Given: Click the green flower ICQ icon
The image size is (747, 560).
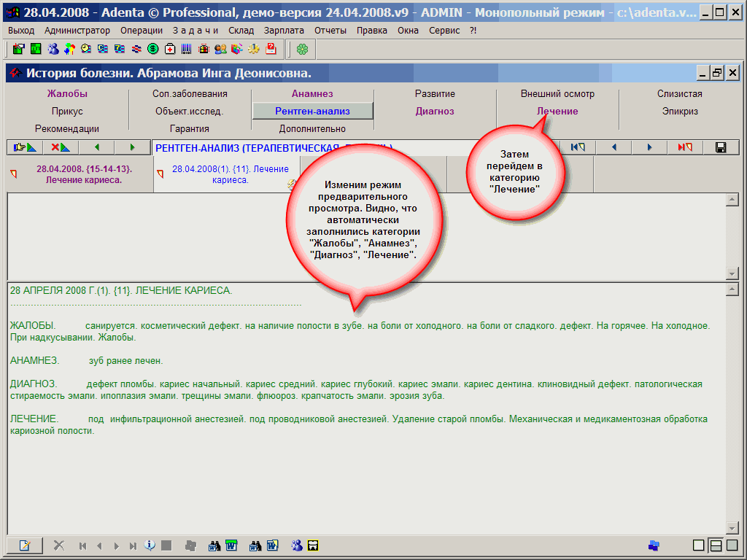Looking at the screenshot, I should point(302,49).
